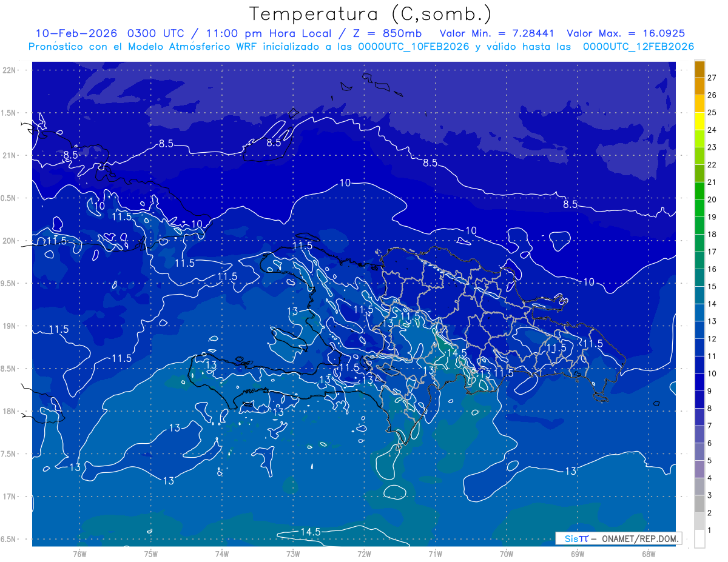Select the "Valor Min. = 7.28441" readout
The height and width of the screenshot is (562, 728).
coord(497,33)
